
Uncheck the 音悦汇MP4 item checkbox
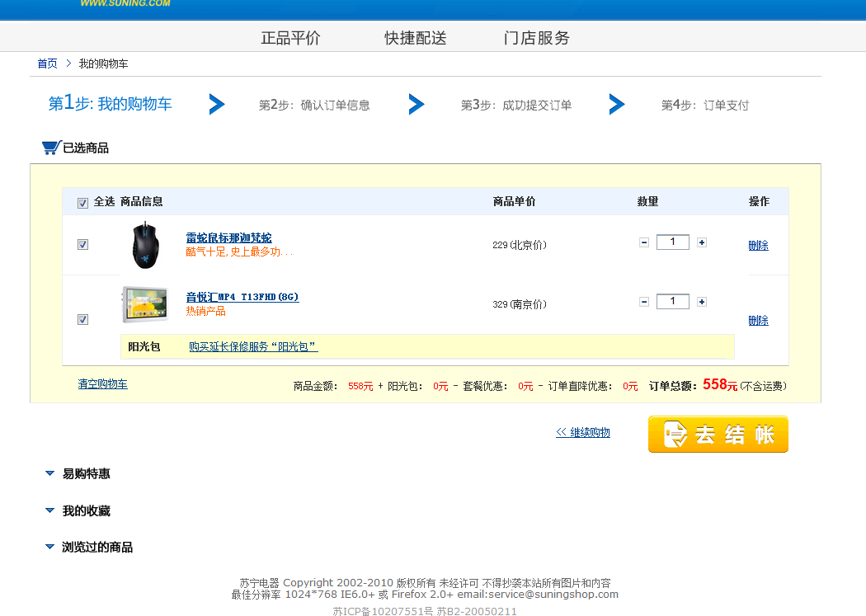coord(82,320)
